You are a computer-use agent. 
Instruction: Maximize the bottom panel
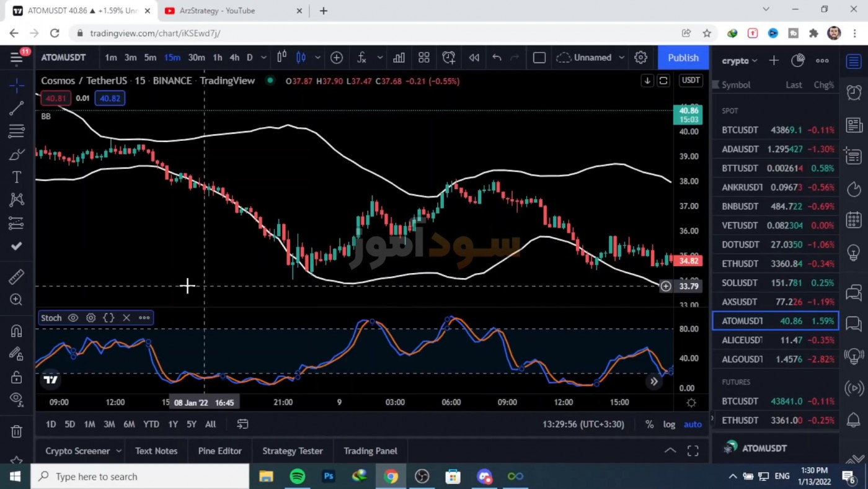coord(693,451)
